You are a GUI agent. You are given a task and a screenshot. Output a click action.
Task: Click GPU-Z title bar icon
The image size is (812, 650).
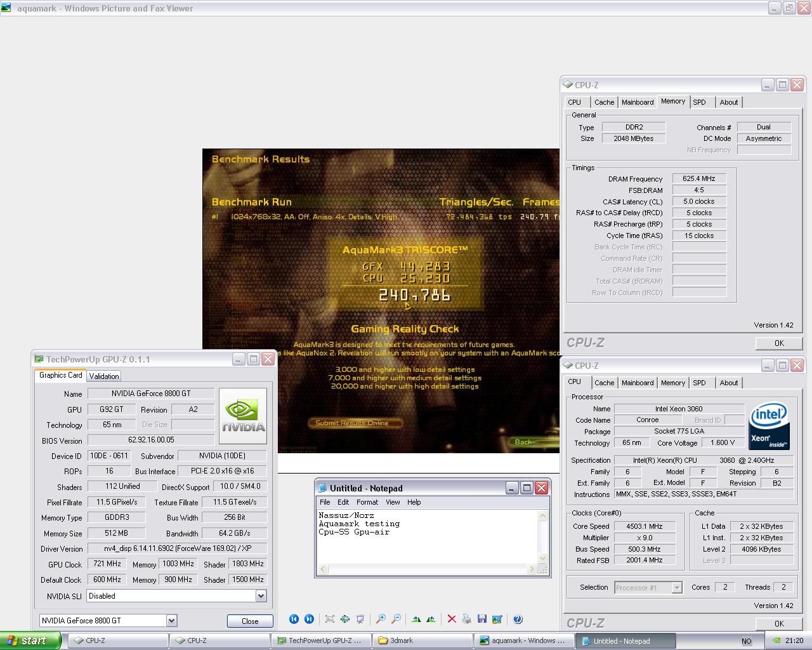(39, 359)
